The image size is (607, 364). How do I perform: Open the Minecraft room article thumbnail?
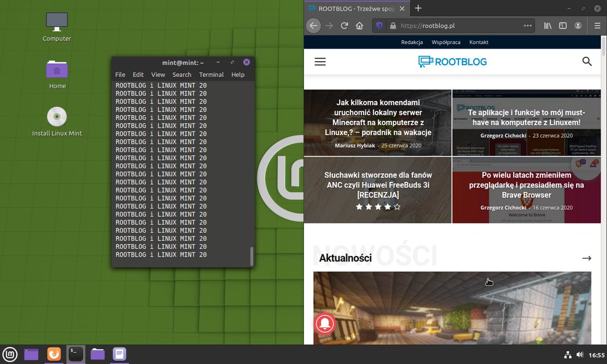click(452, 308)
